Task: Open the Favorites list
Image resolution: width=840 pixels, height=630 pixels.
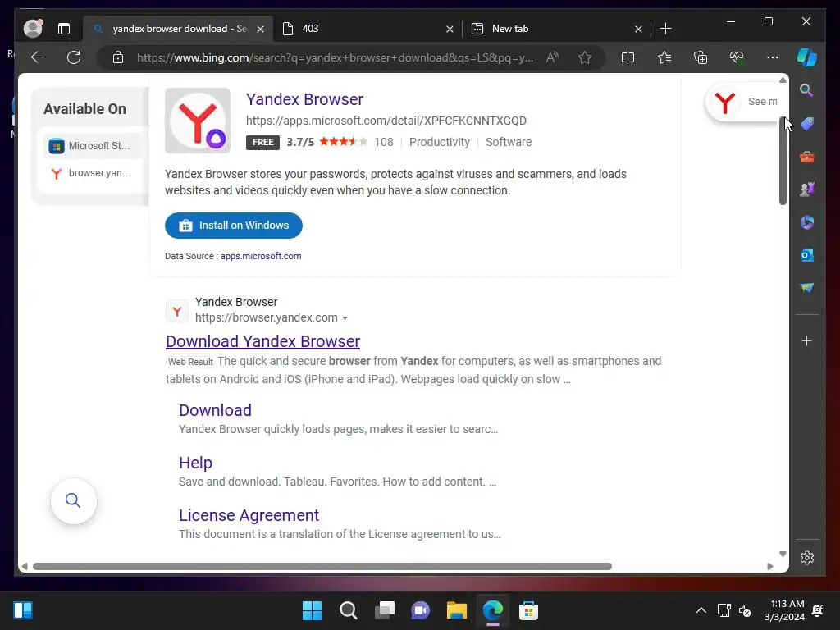Action: click(x=664, y=57)
